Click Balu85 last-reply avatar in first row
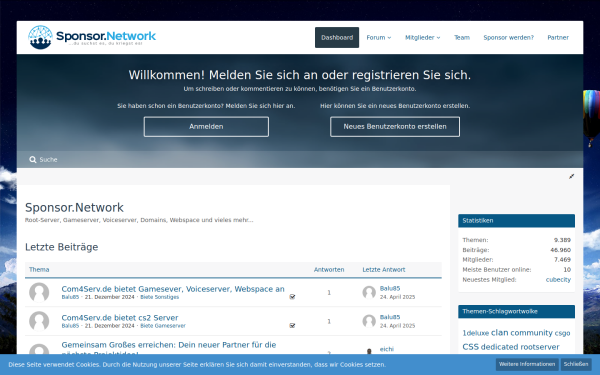The height and width of the screenshot is (375, 600). [369, 292]
